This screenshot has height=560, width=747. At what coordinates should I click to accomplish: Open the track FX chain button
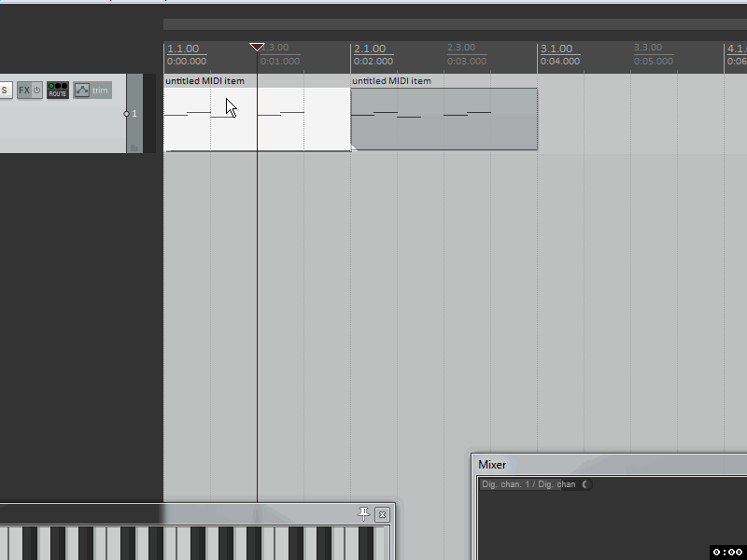24,90
